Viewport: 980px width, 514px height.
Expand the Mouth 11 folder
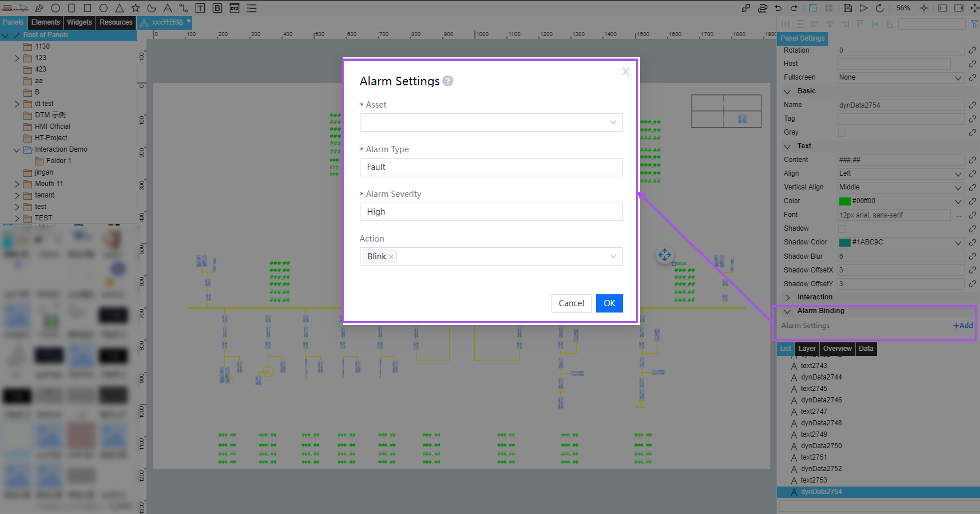[17, 184]
